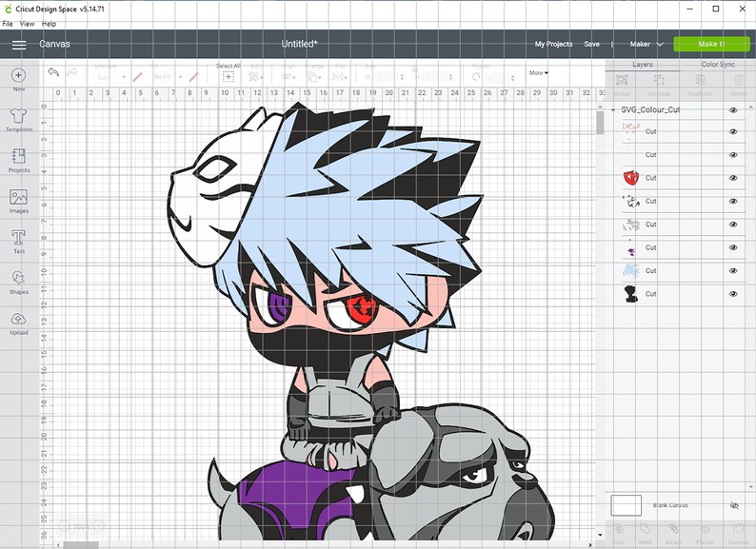Screen dimensions: 756x549
Task: Click the Rotate icon in the toolbar
Action: pos(476,77)
